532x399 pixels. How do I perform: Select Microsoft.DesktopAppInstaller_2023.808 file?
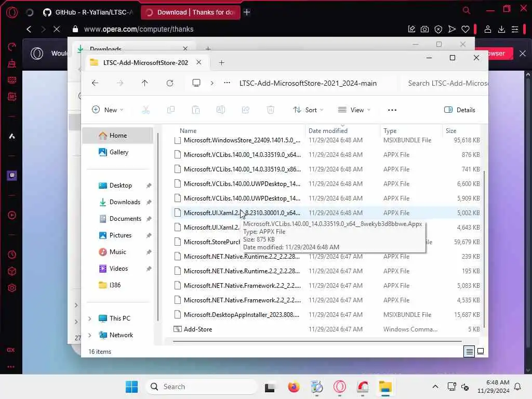click(x=326, y=314)
